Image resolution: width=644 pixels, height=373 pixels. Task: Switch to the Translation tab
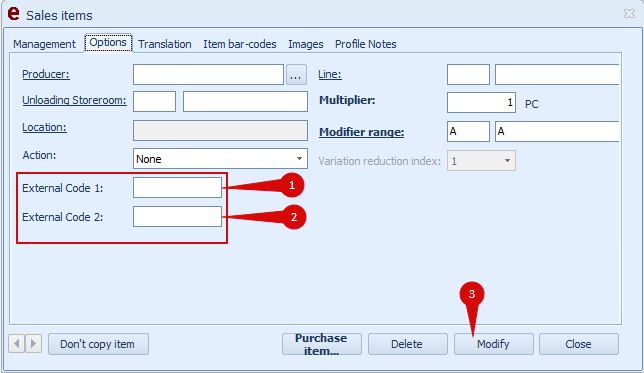tap(165, 44)
